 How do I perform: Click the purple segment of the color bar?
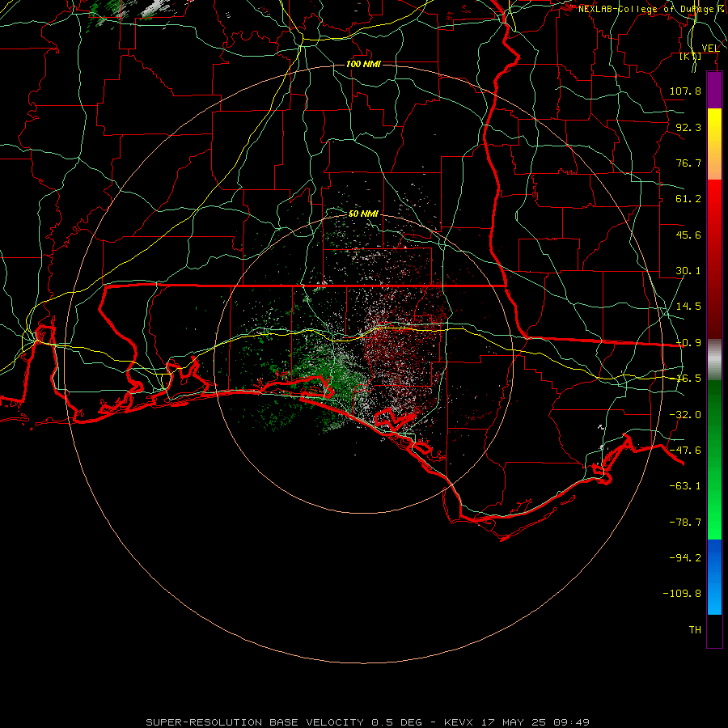pyautogui.click(x=714, y=90)
